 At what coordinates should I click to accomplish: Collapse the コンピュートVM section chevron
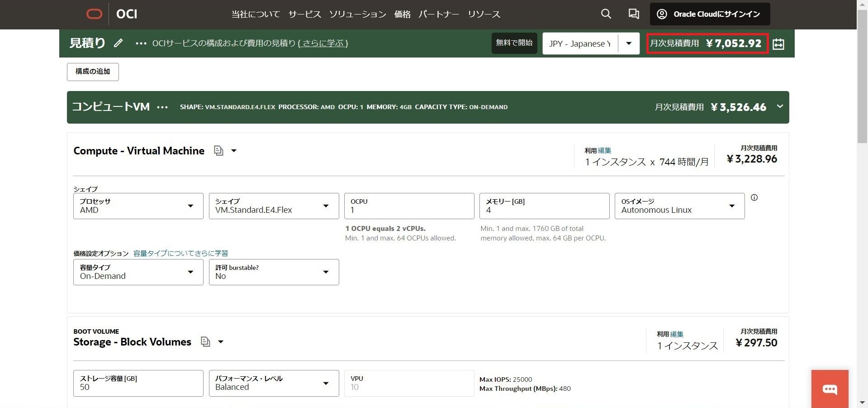point(779,107)
